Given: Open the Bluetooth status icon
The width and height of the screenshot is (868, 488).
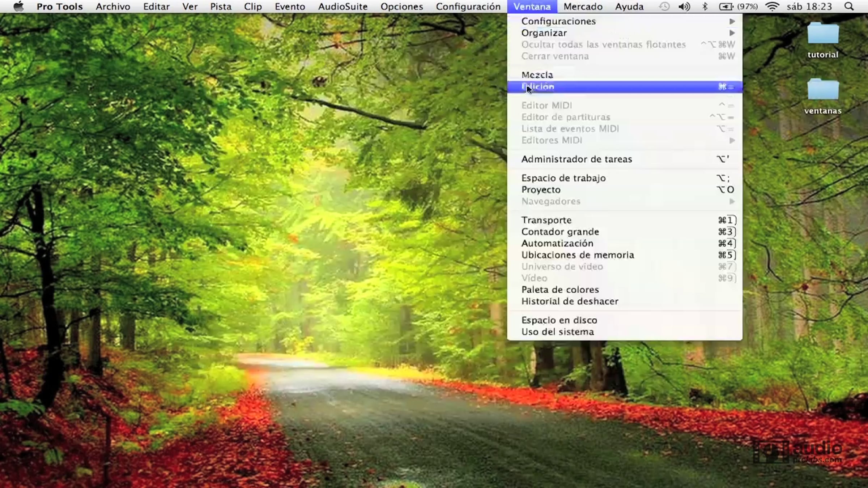Looking at the screenshot, I should point(705,7).
